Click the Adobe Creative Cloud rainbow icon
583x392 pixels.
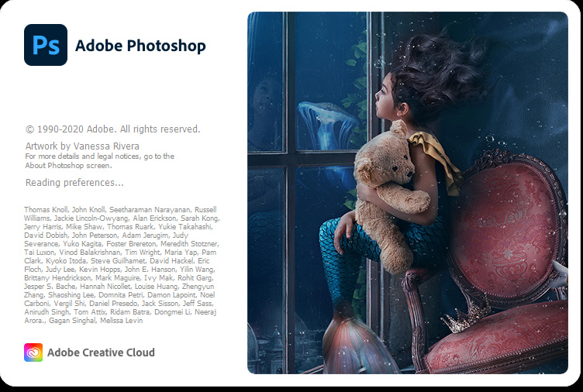tap(33, 352)
